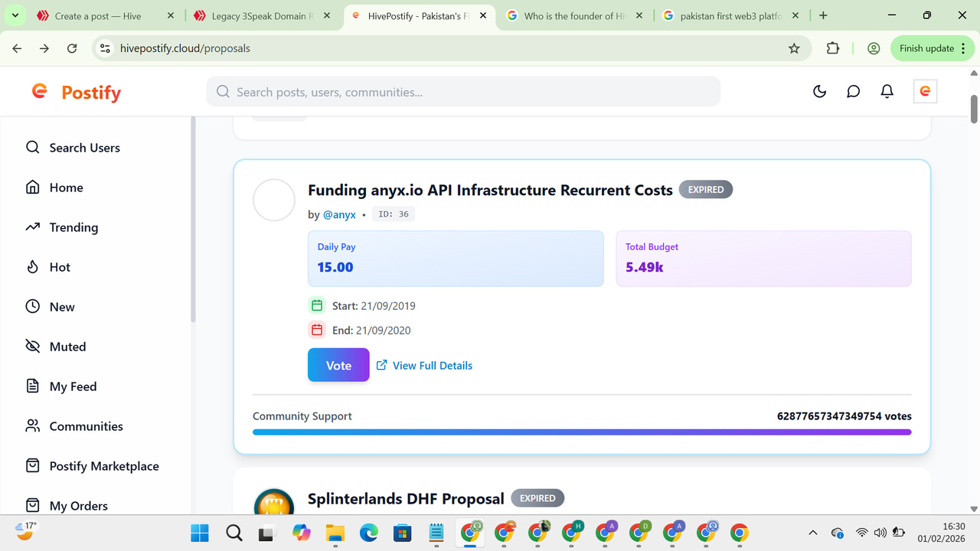Open the tab search dropdown arrow

pyautogui.click(x=15, y=15)
